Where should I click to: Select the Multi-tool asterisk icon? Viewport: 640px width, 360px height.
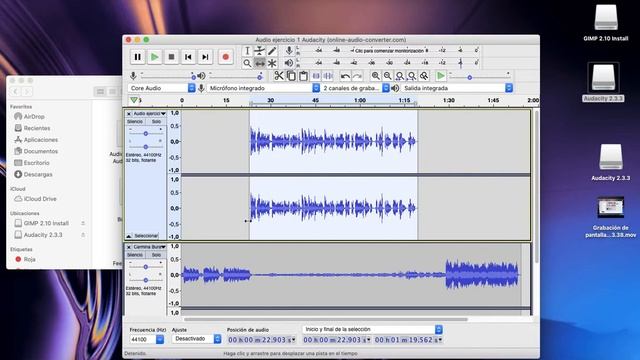[x=272, y=63]
